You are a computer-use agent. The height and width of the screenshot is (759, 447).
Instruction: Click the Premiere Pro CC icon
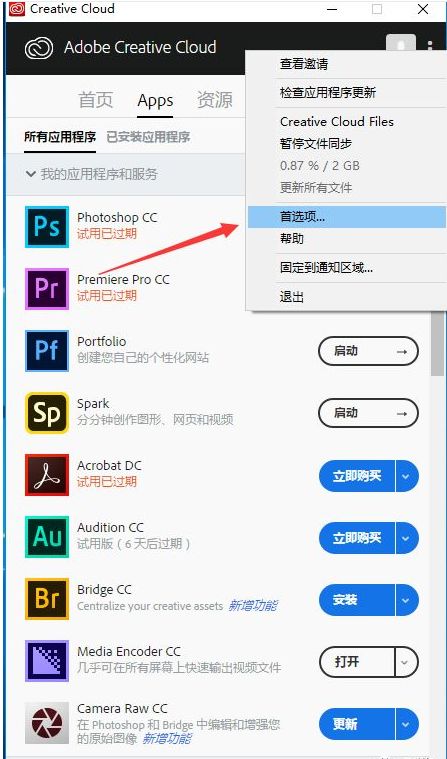[46, 288]
